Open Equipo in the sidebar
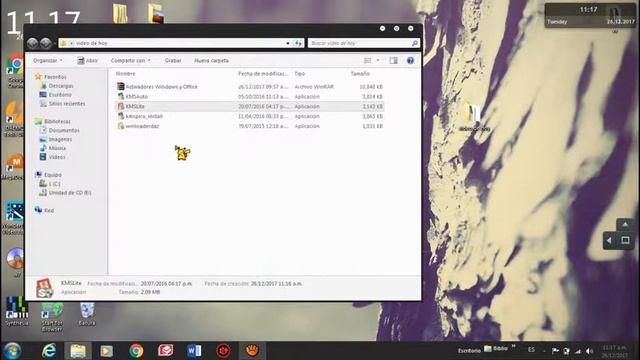This screenshot has width=640, height=360. pos(49,175)
